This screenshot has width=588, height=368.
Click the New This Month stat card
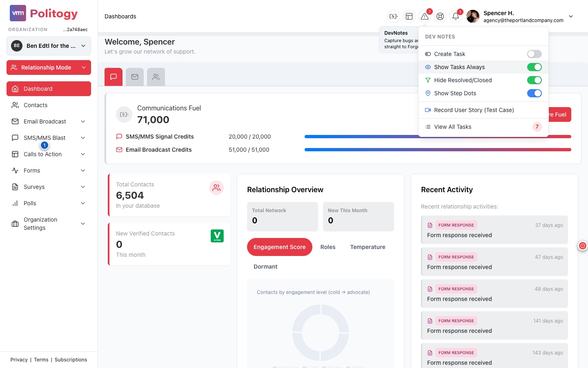(359, 217)
